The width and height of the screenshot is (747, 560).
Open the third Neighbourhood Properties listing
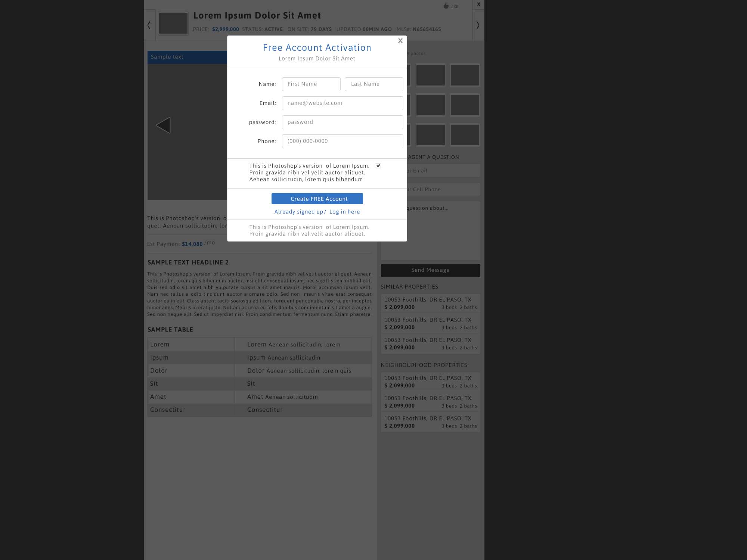pos(430,422)
